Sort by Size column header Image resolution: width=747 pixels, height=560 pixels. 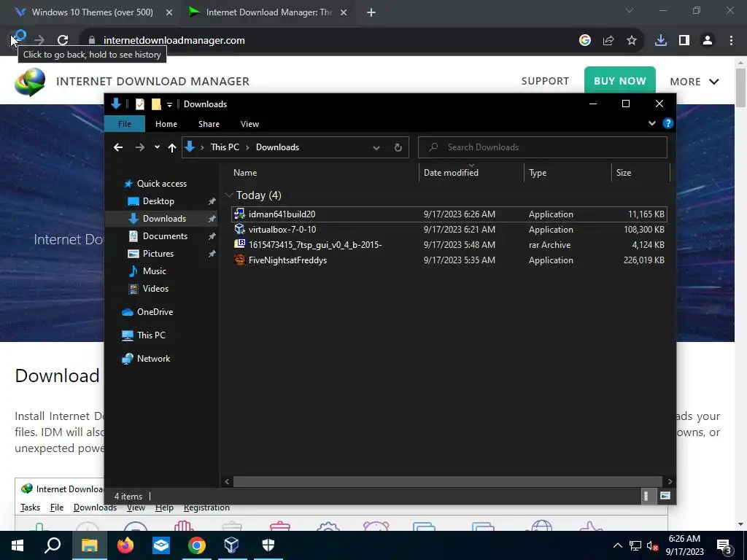[x=623, y=172]
